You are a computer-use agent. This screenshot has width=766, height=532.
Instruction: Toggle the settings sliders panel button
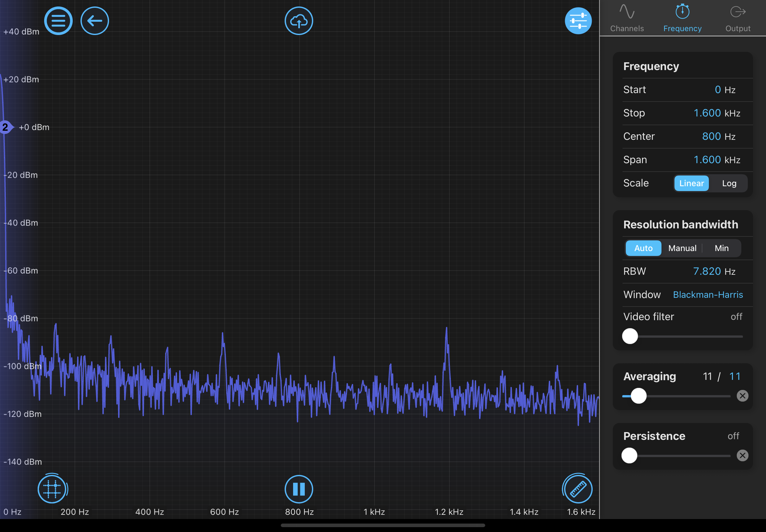(578, 21)
